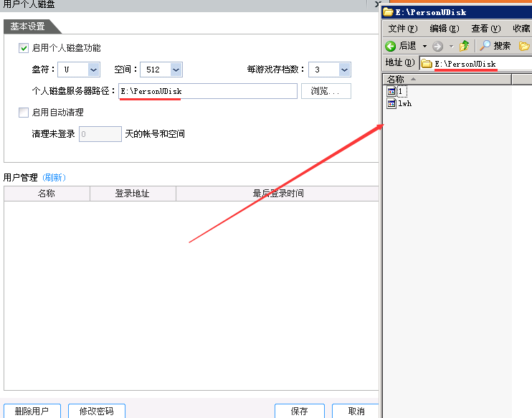Open the 盘符 drive letter dropdown
Image resolution: width=532 pixels, height=418 pixels.
pyautogui.click(x=93, y=70)
